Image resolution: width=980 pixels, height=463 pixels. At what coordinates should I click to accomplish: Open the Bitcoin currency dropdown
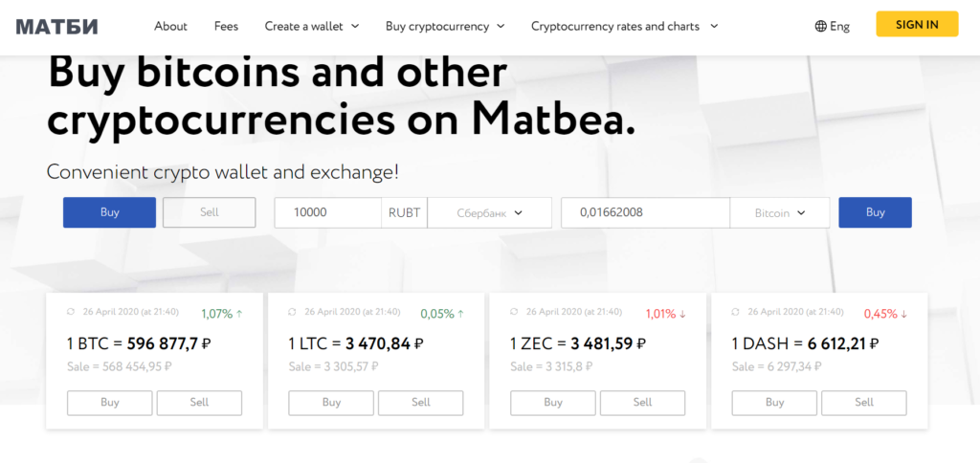pyautogui.click(x=780, y=213)
